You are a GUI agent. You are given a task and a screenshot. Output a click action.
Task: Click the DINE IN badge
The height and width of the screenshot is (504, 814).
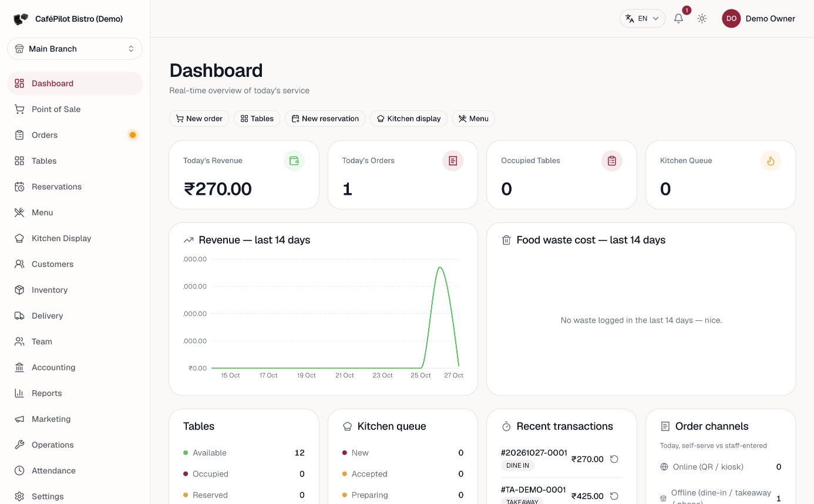pyautogui.click(x=517, y=465)
